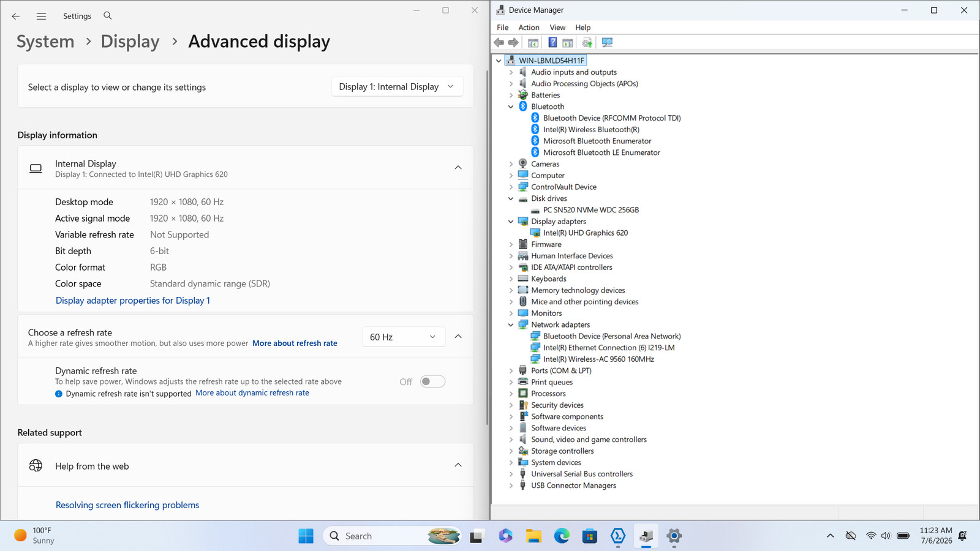Open the File menu in Device Manager
This screenshot has height=551, width=980.
click(502, 28)
